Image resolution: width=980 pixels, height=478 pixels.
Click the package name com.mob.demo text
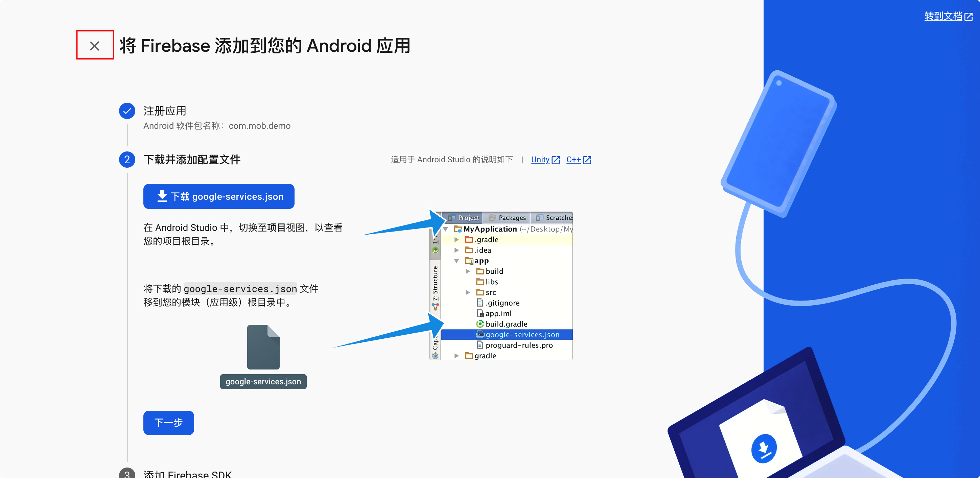coord(259,126)
